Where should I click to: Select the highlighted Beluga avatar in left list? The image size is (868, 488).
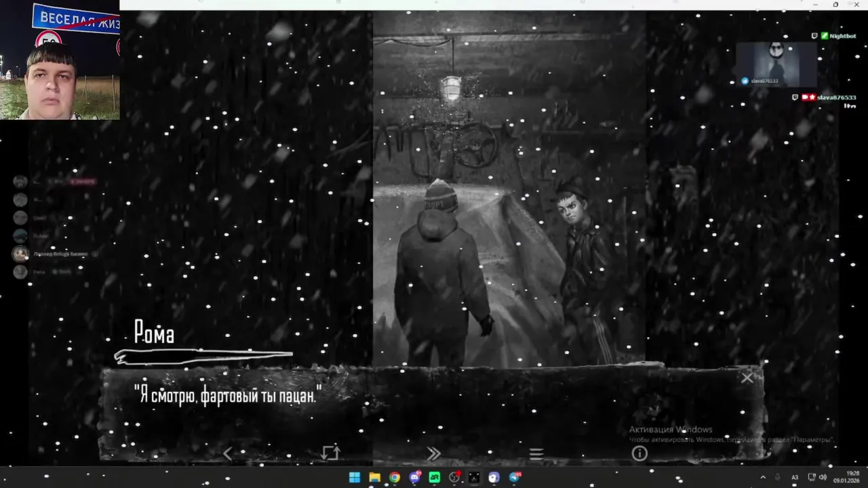pyautogui.click(x=20, y=253)
